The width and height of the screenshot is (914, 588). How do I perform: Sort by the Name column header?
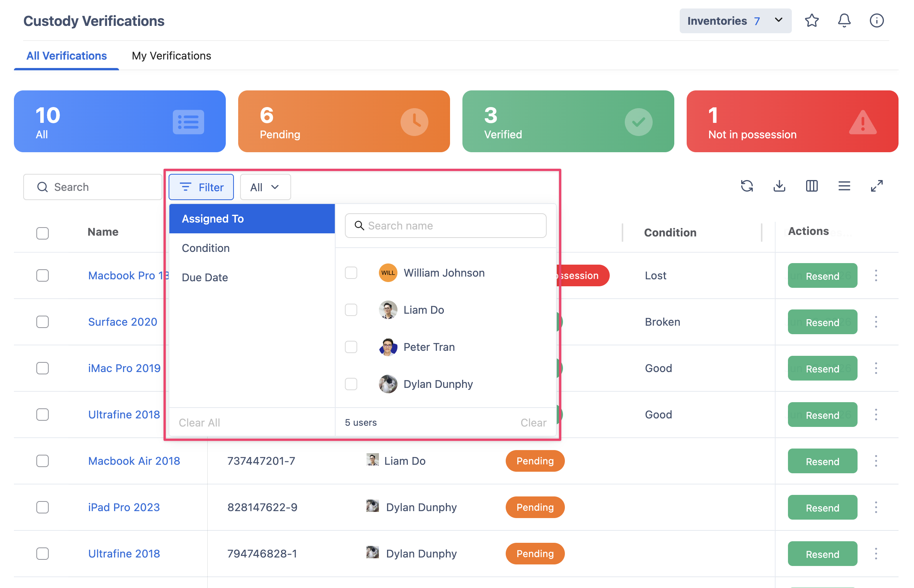tap(103, 232)
